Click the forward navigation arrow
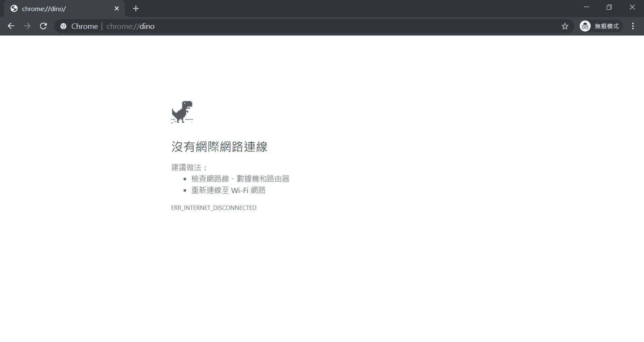This screenshot has height=342, width=644. click(x=27, y=26)
